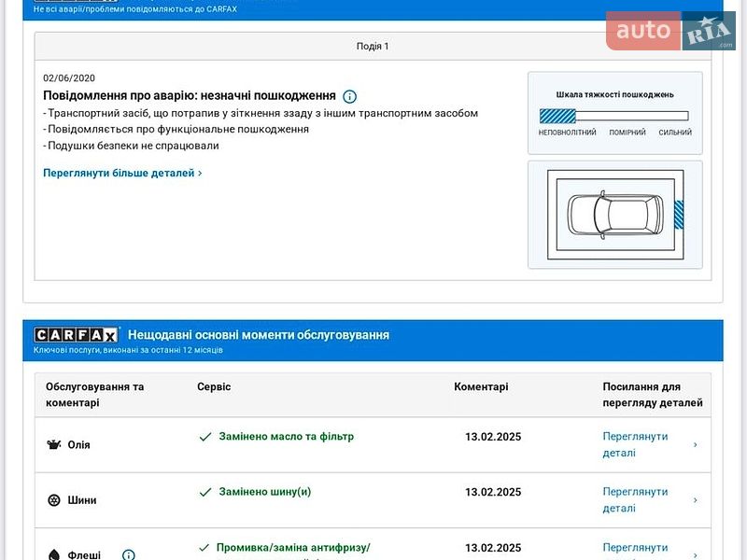
Task: Expand chevron next to Переглянути більше деталей
Action: tap(200, 174)
